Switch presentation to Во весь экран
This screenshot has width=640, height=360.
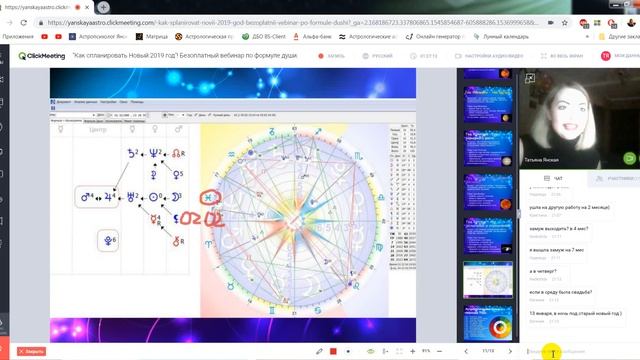562,56
